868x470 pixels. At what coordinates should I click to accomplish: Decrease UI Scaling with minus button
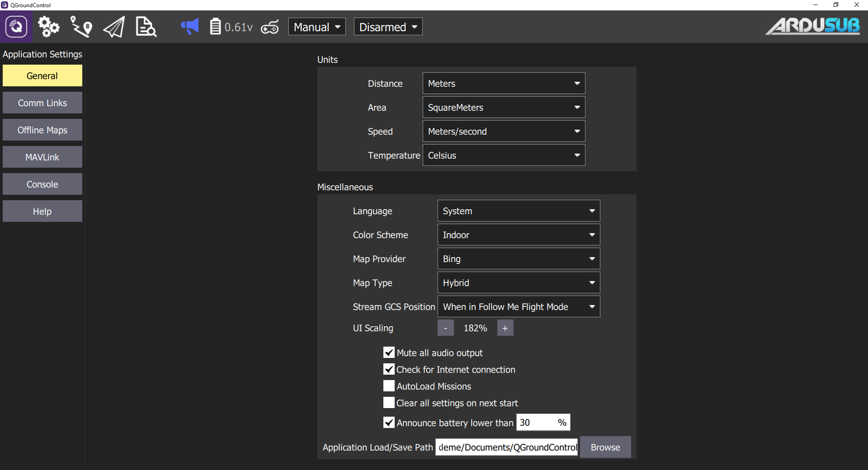[446, 328]
